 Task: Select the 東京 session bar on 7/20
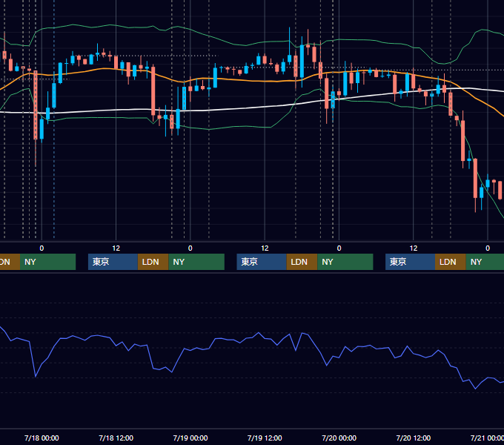pos(411,262)
